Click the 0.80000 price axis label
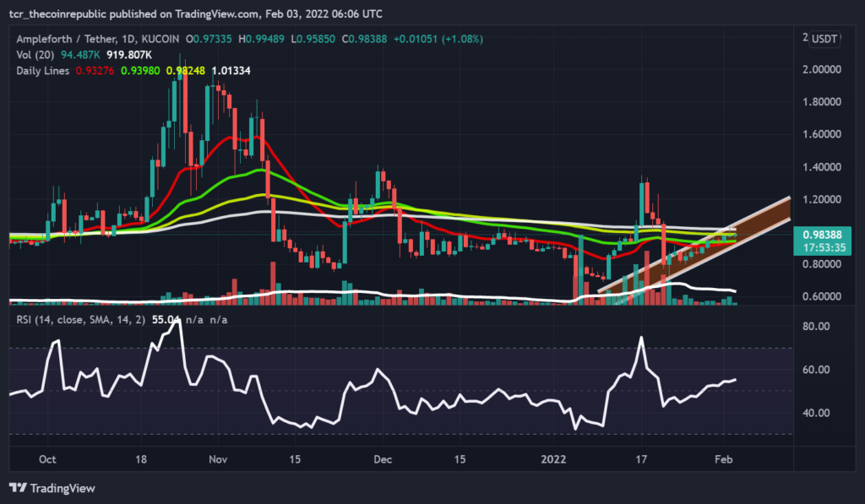The image size is (865, 504). (x=821, y=264)
